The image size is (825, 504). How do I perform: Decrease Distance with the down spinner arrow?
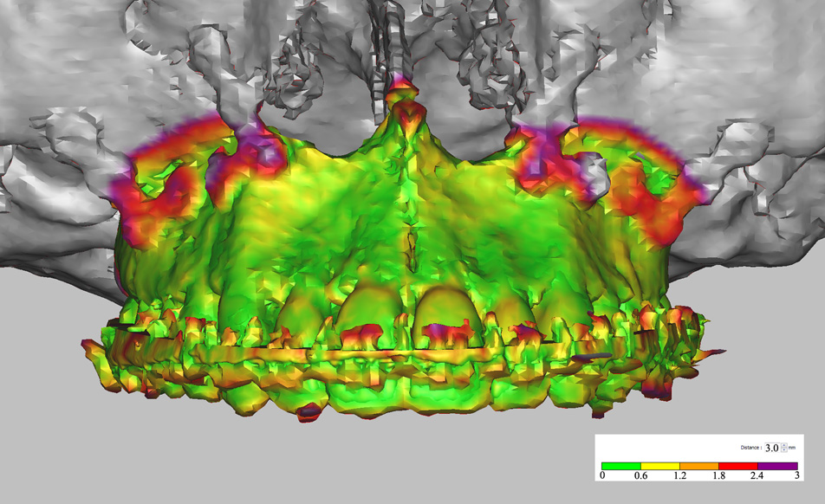pyautogui.click(x=784, y=450)
